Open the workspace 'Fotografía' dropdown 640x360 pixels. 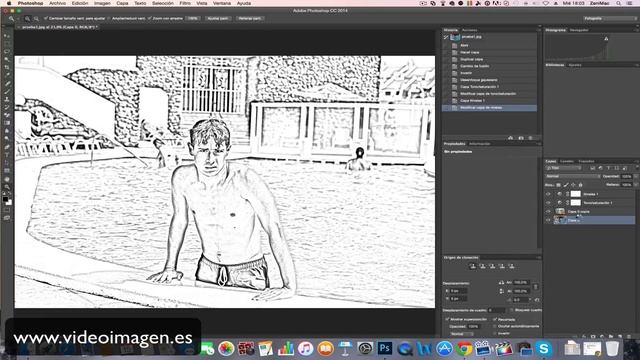coord(610,18)
